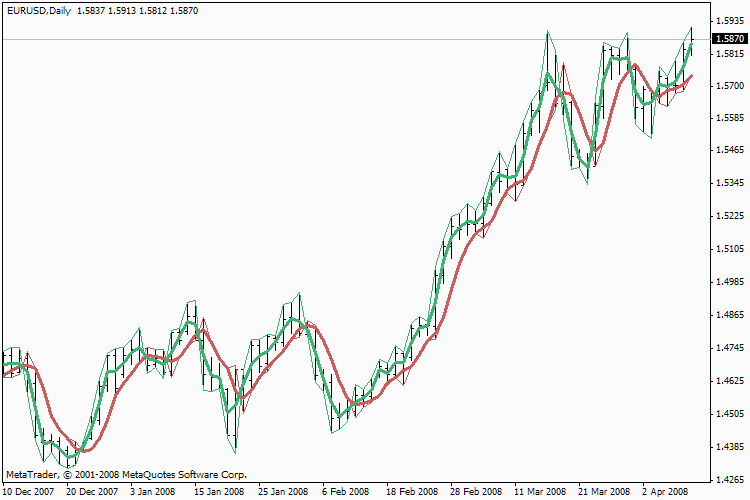This screenshot has width=750, height=500.
Task: Click the 2 Apr 2008 date label
Action: (x=666, y=492)
